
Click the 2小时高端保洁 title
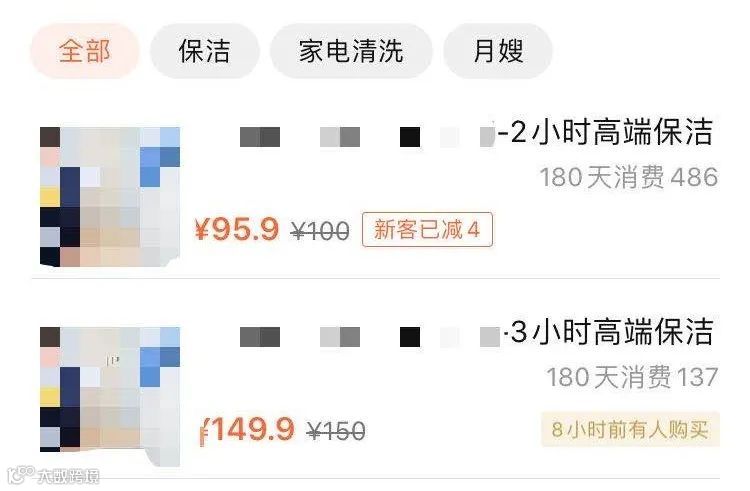tap(606, 132)
